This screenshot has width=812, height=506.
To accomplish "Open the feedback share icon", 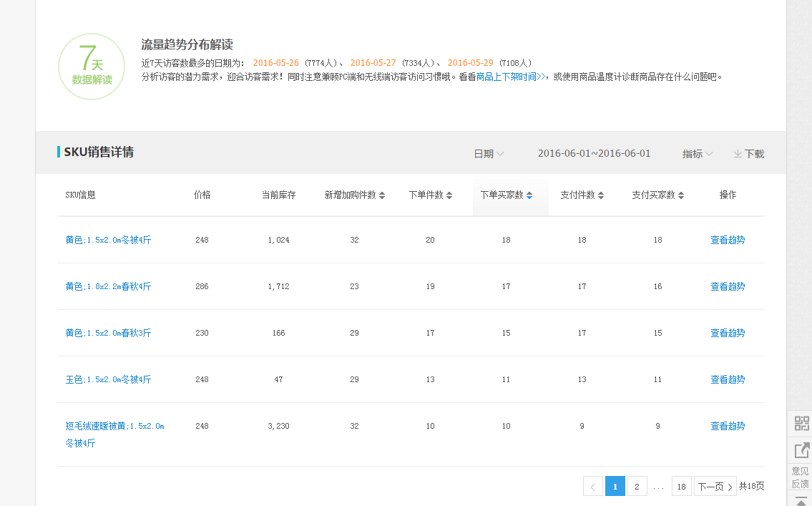I will 801,450.
